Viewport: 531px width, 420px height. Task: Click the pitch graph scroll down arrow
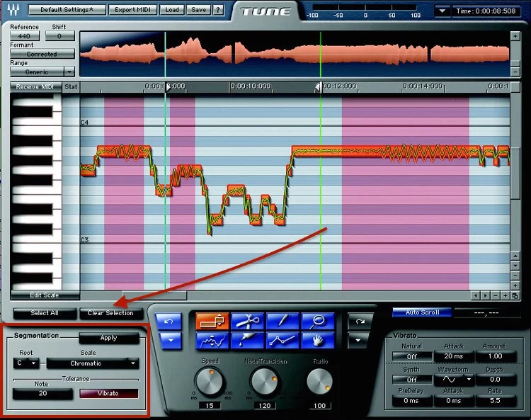click(x=515, y=266)
